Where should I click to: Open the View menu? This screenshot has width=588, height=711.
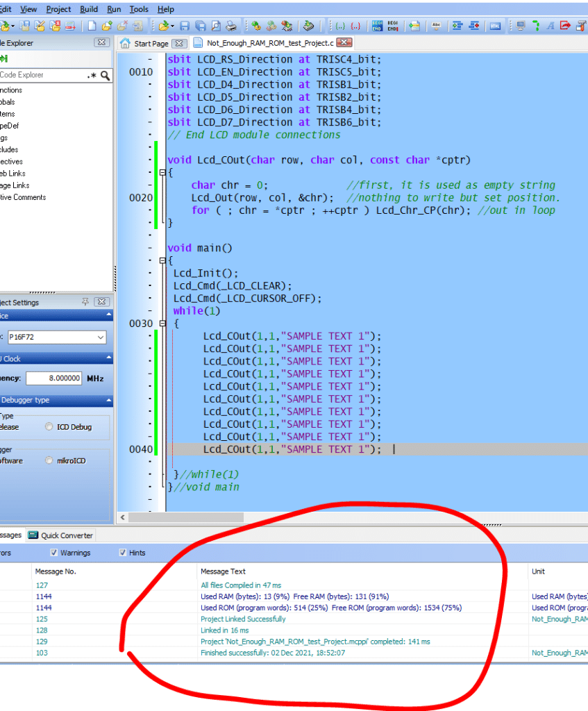(x=28, y=9)
